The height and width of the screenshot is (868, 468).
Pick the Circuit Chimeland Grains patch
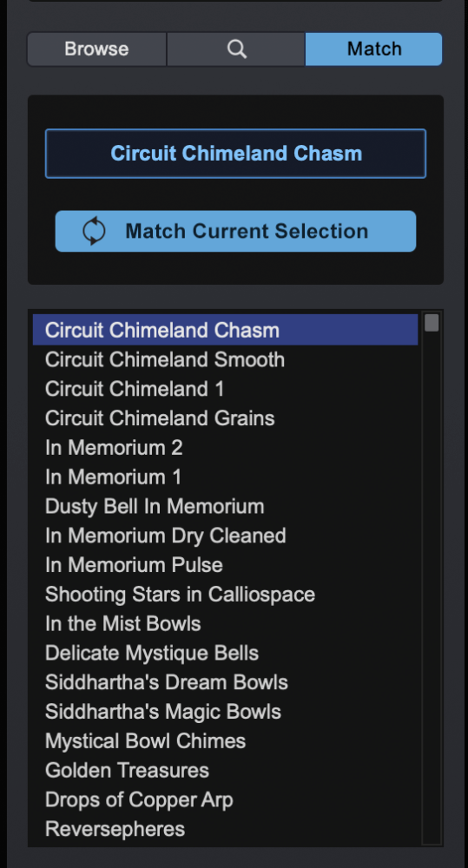click(x=226, y=418)
